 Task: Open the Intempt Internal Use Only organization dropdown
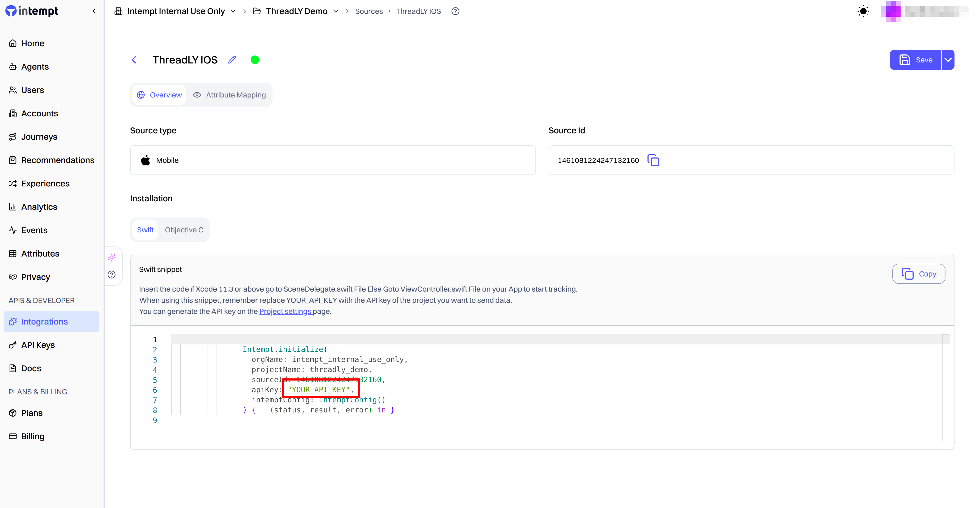pyautogui.click(x=175, y=11)
